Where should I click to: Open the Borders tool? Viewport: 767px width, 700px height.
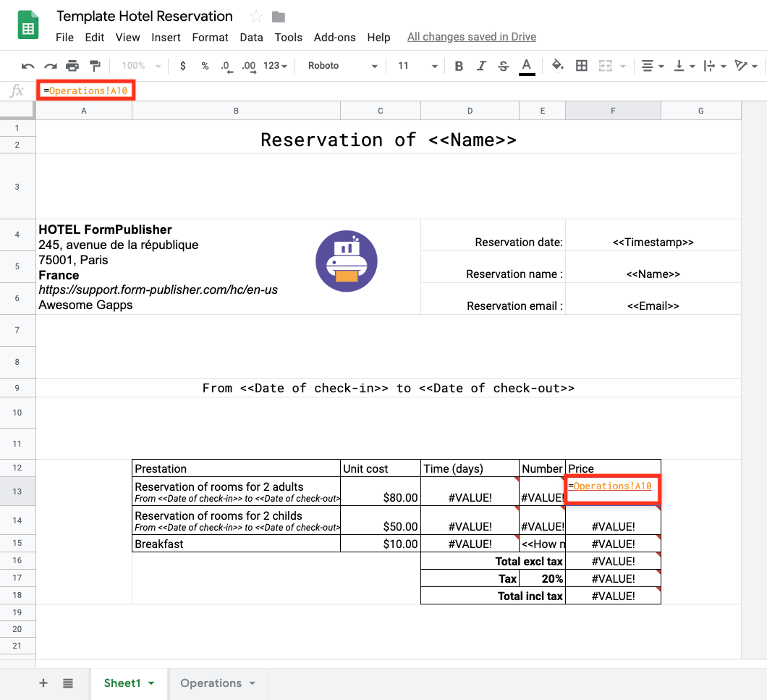point(582,66)
